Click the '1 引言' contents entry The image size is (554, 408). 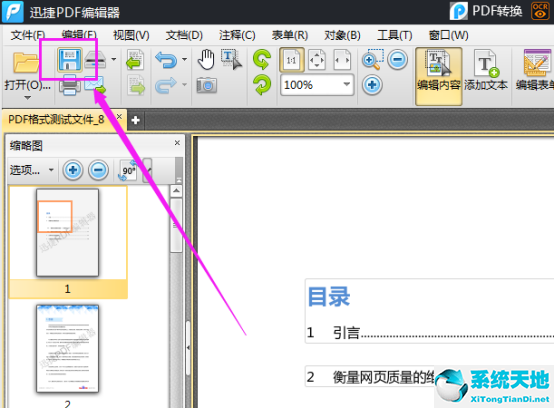pyautogui.click(x=430, y=332)
